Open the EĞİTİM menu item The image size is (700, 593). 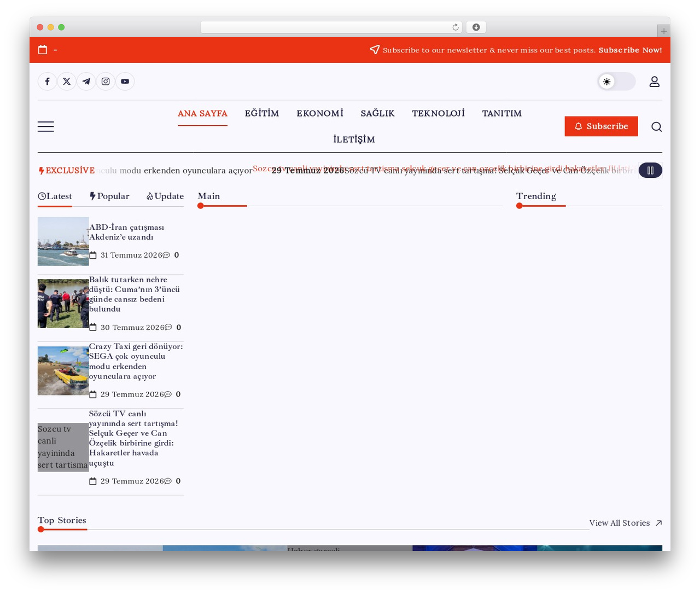point(262,113)
